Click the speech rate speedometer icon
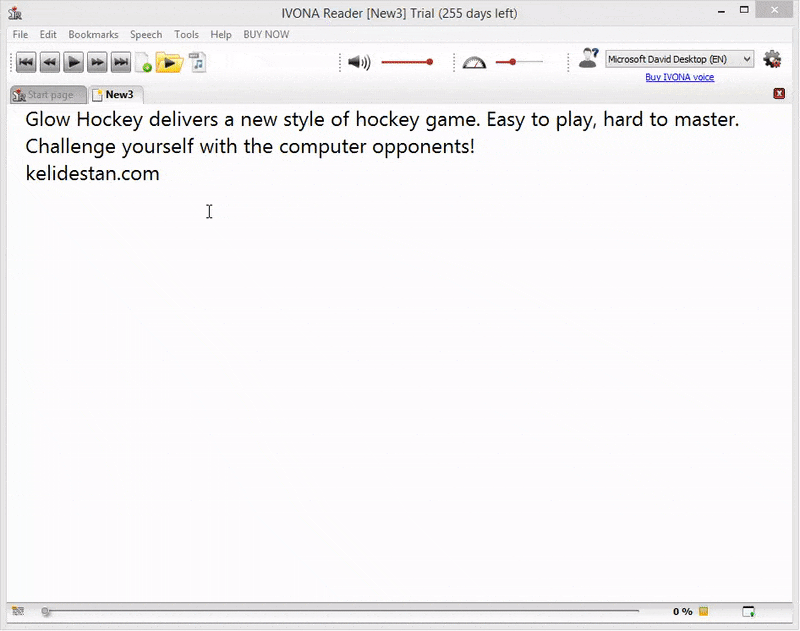The height and width of the screenshot is (631, 800). 474,62
